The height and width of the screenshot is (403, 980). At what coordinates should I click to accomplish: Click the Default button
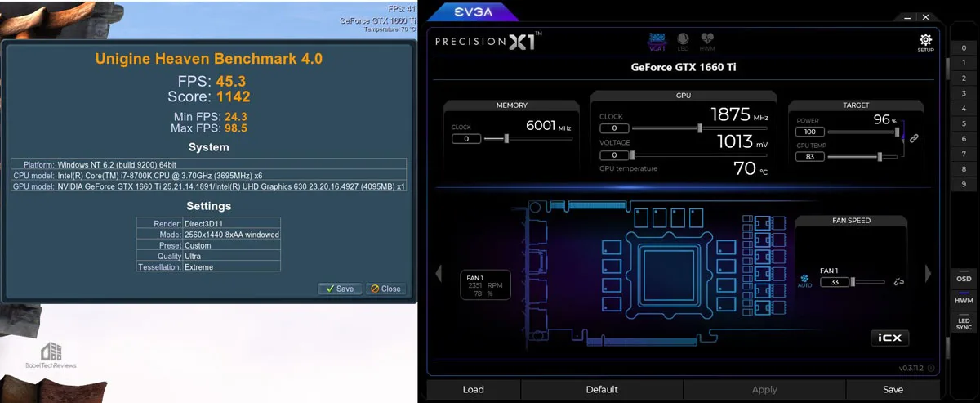click(602, 390)
